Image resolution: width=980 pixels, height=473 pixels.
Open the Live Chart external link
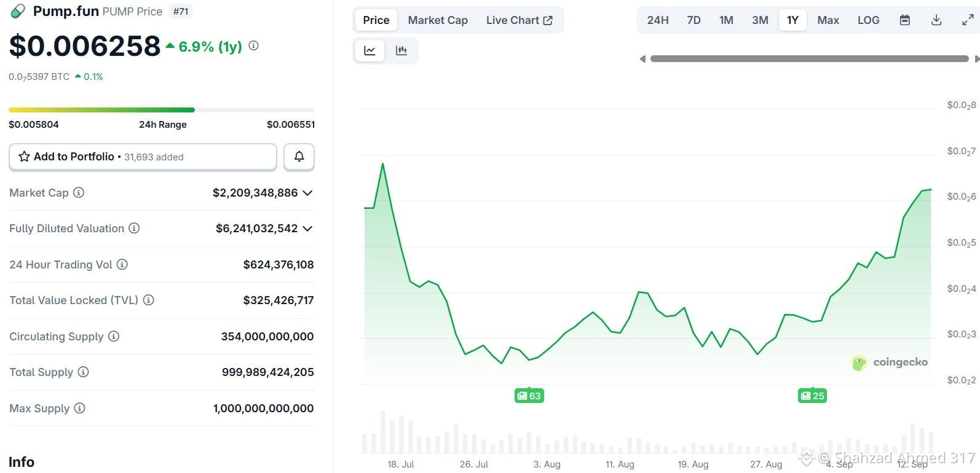[x=520, y=20]
